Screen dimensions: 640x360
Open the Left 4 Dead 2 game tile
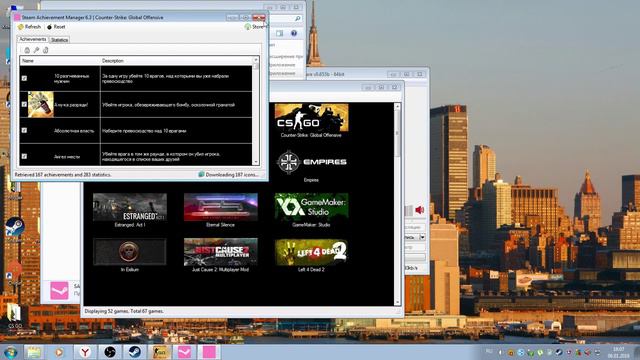pos(311,255)
